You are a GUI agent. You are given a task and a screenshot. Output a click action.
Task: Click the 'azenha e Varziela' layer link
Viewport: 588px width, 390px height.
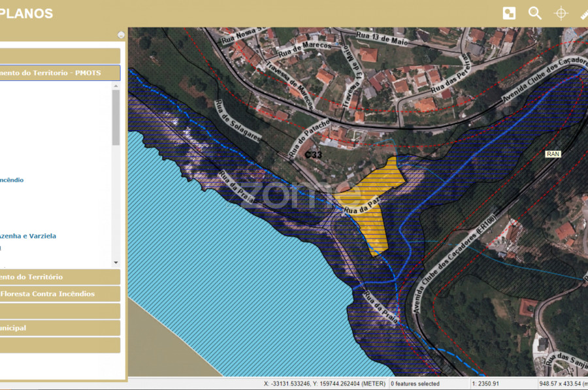tap(28, 236)
